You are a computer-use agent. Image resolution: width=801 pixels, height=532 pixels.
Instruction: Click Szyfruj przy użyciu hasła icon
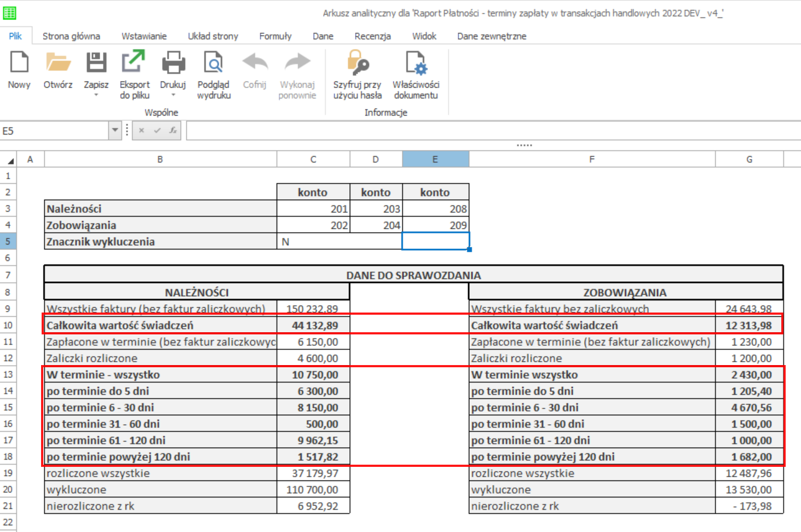click(x=358, y=63)
